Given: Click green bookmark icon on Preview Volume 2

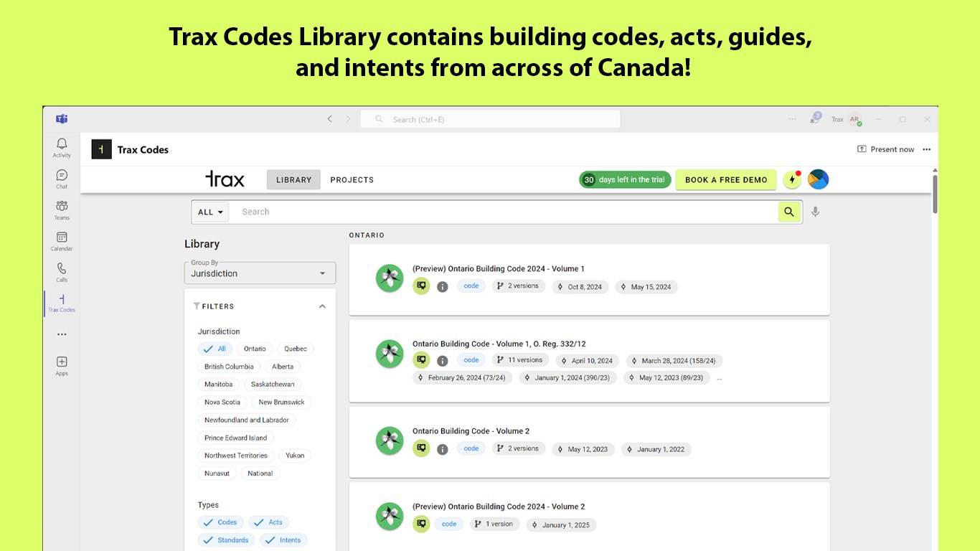Looking at the screenshot, I should point(421,524).
